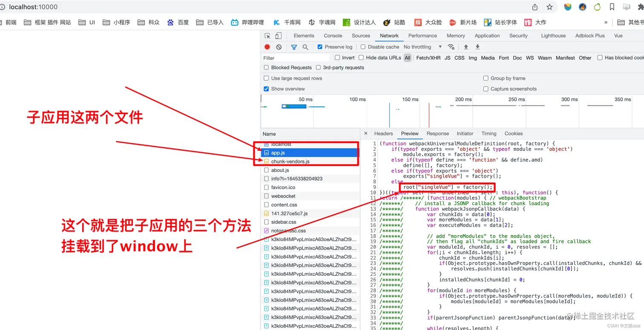Expand the hidden bookmarks chevron
This screenshot has width=644, height=330.
point(605,22)
